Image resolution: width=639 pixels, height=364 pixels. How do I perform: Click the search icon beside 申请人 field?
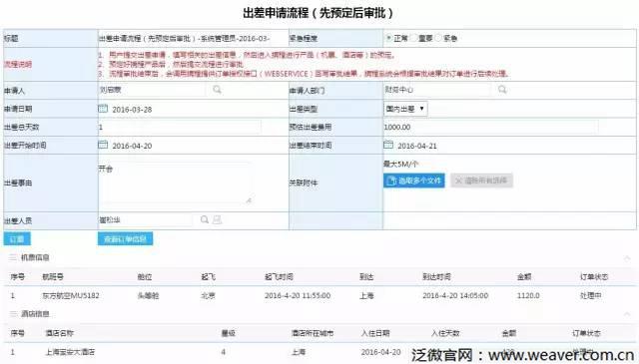coord(217,89)
